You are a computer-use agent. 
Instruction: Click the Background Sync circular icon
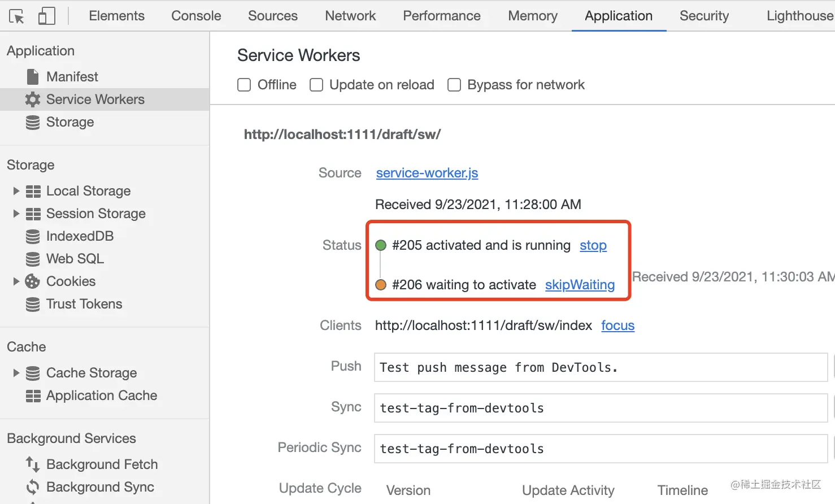[x=33, y=487]
